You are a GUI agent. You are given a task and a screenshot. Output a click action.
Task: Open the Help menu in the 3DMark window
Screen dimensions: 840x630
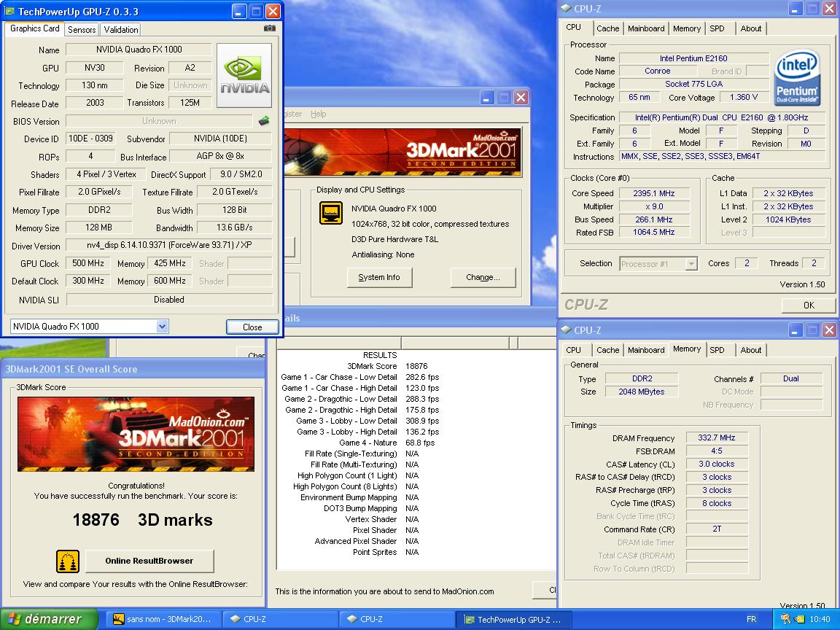click(318, 114)
